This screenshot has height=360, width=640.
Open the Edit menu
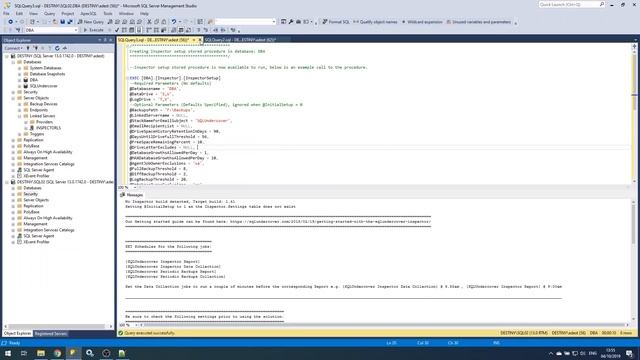pos(19,13)
